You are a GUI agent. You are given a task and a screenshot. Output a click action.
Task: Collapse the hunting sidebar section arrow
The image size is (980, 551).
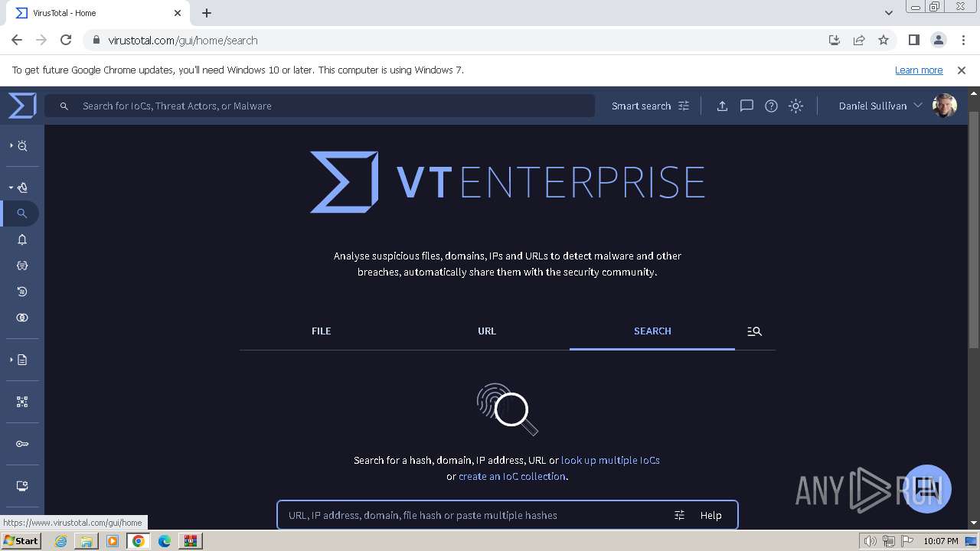pyautogui.click(x=11, y=187)
